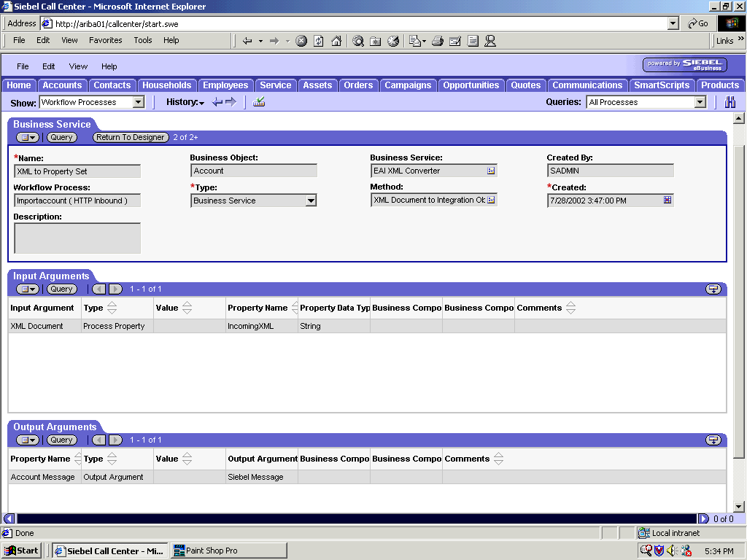This screenshot has width=747, height=560.
Task: Click the binoculars search icon near Queries
Action: click(729, 101)
